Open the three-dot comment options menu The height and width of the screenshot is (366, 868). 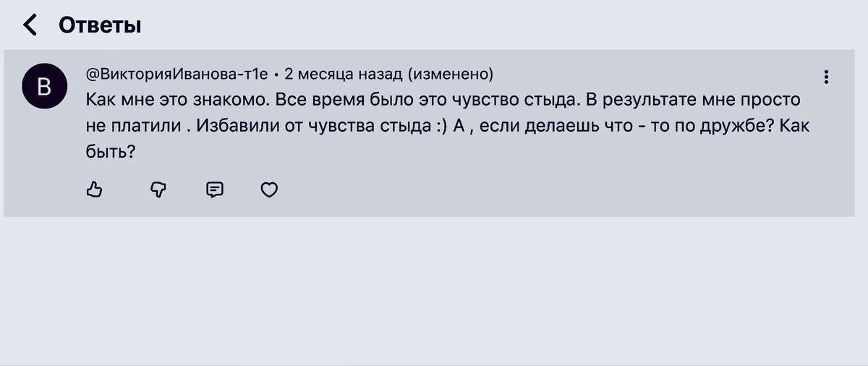point(827,77)
